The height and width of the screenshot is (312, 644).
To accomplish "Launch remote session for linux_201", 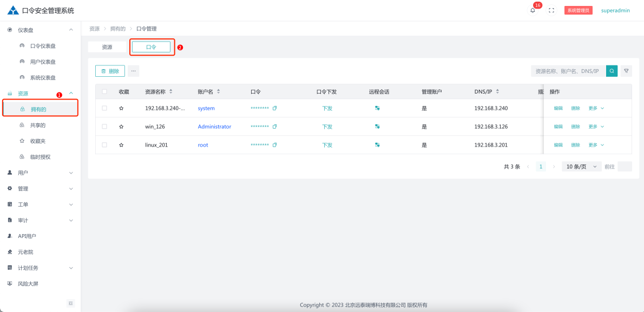I will pyautogui.click(x=377, y=145).
